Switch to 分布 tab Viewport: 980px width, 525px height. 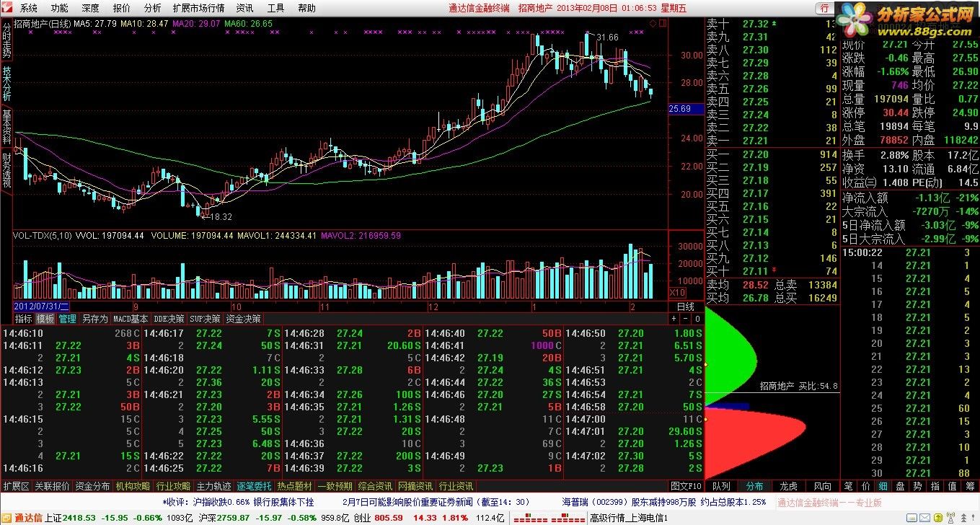[755, 486]
